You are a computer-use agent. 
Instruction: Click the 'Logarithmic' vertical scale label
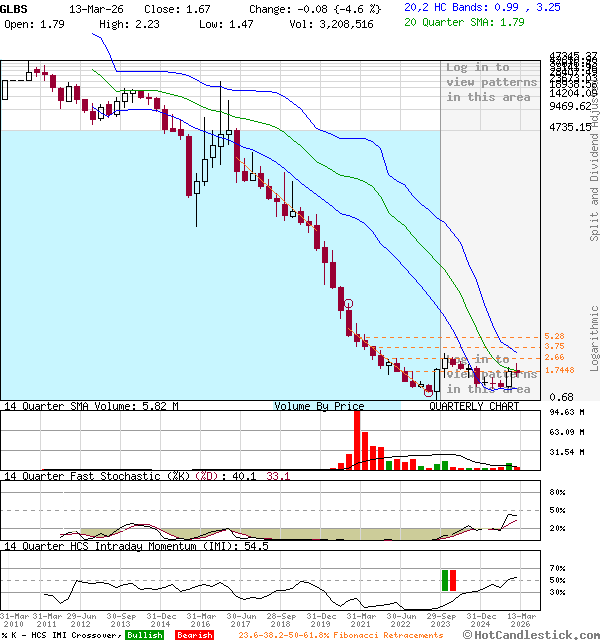(594, 337)
